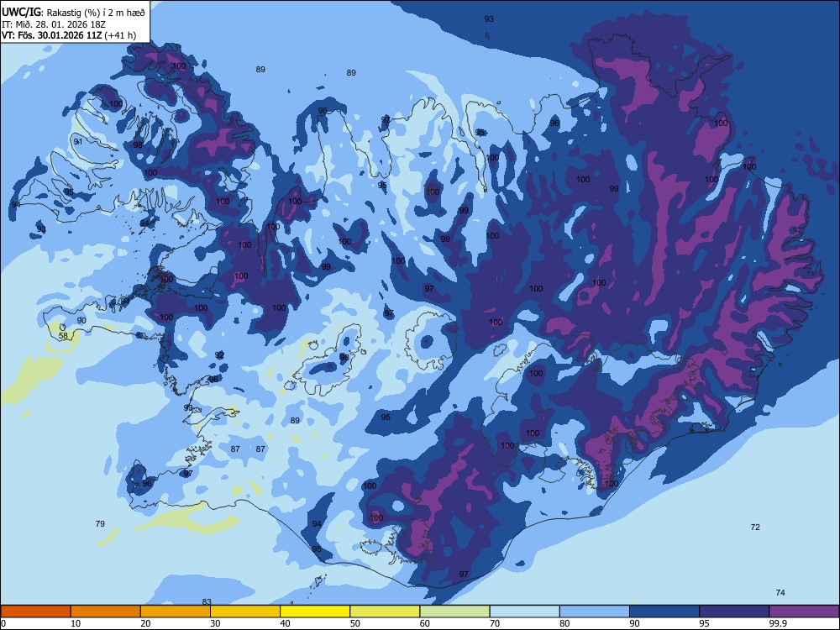Click the bright yellow 40–50 legend swatch

(315, 612)
